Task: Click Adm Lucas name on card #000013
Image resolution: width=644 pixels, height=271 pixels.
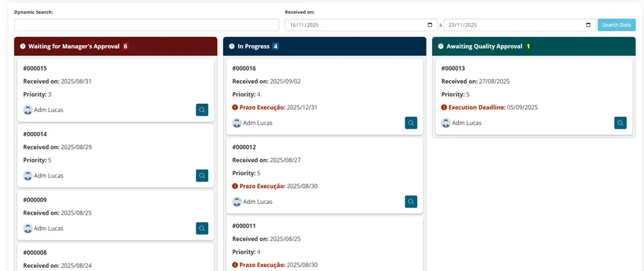Action: pos(466,123)
